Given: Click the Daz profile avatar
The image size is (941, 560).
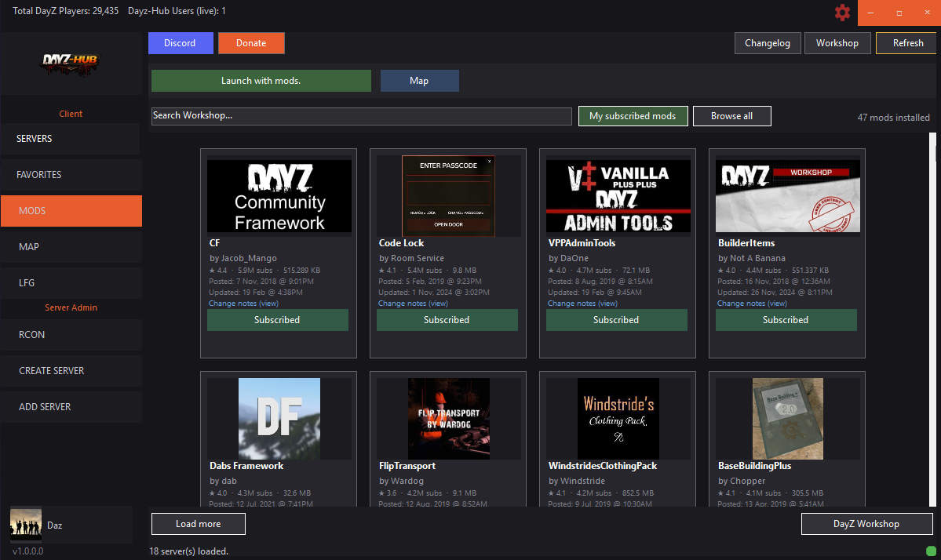Looking at the screenshot, I should tap(26, 524).
